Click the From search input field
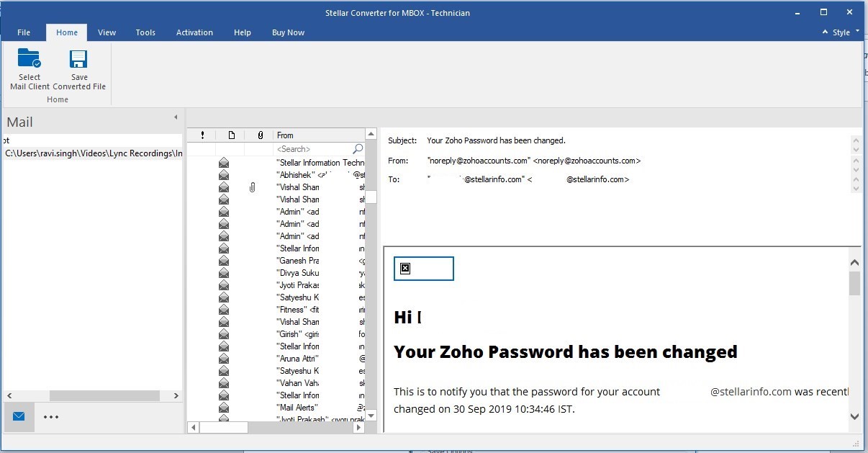The image size is (868, 453). [x=313, y=149]
